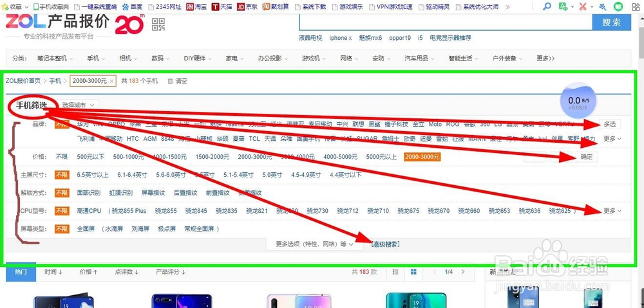Open the VPN游戏加速 bookmark
Image resolution: width=644 pixels, height=308 pixels.
coord(391,6)
